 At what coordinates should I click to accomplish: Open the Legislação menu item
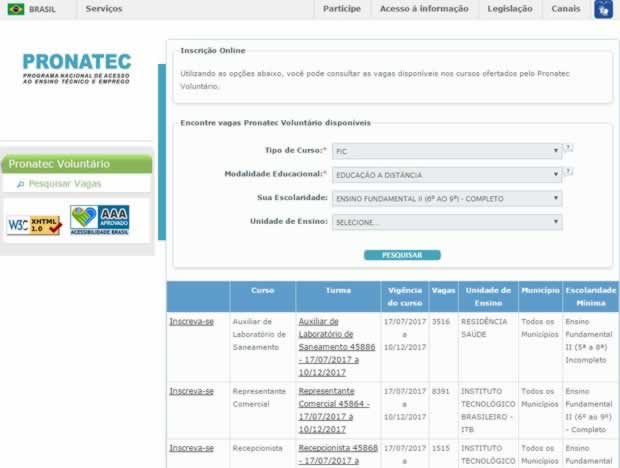point(510,9)
